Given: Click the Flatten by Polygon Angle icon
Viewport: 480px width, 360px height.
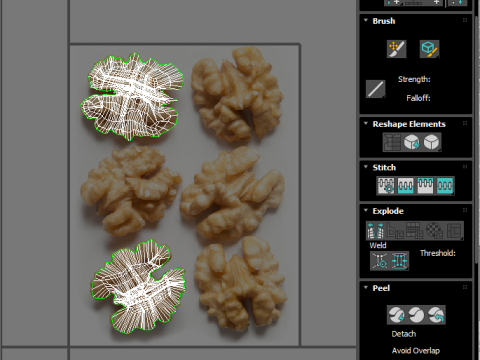Looking at the screenshot, I should [x=395, y=230].
